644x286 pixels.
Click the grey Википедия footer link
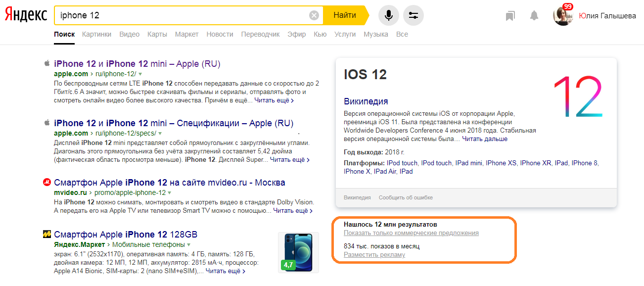point(357,197)
